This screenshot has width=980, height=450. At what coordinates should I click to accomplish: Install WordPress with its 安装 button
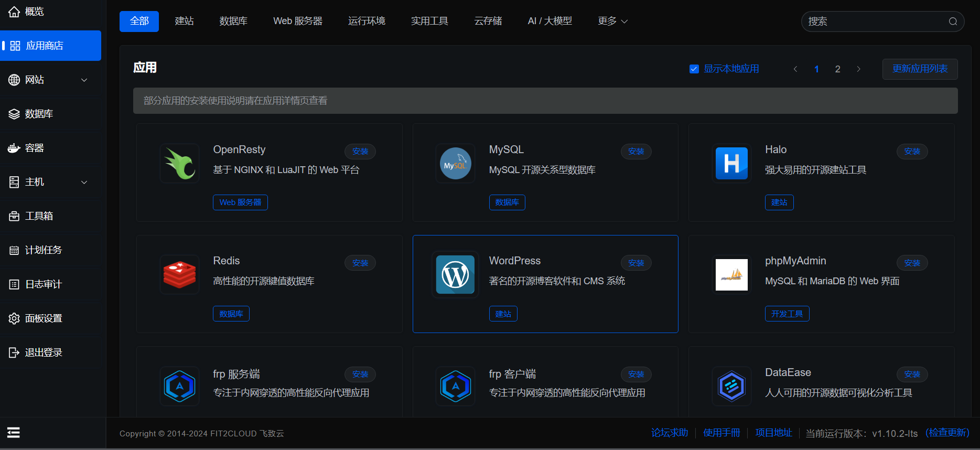pos(636,263)
